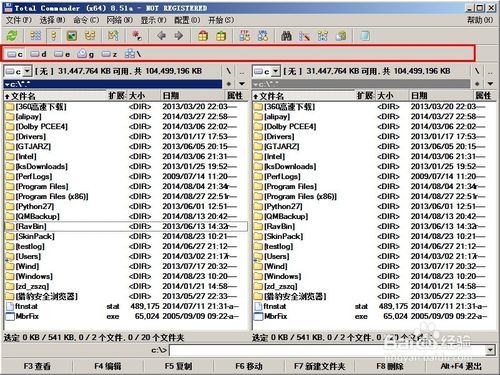Image resolution: width=500 pixels, height=375 pixels.
Task: Open the 命令 menu
Action: 86,20
